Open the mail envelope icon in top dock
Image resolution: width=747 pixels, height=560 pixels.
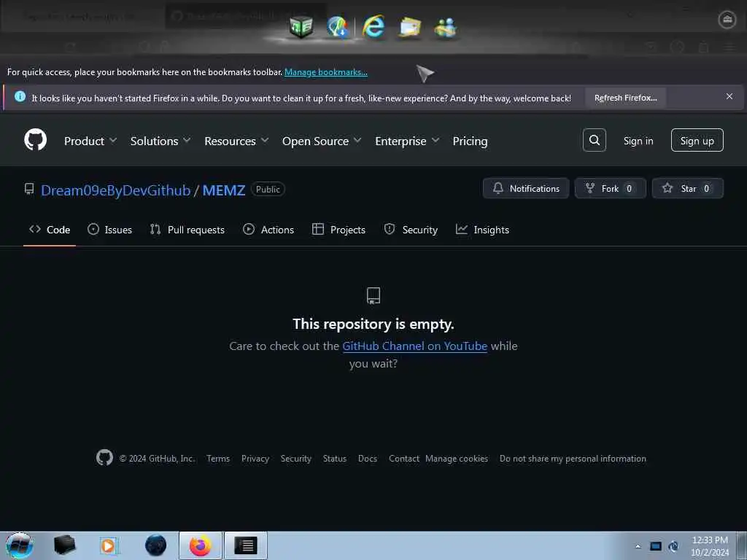(410, 27)
